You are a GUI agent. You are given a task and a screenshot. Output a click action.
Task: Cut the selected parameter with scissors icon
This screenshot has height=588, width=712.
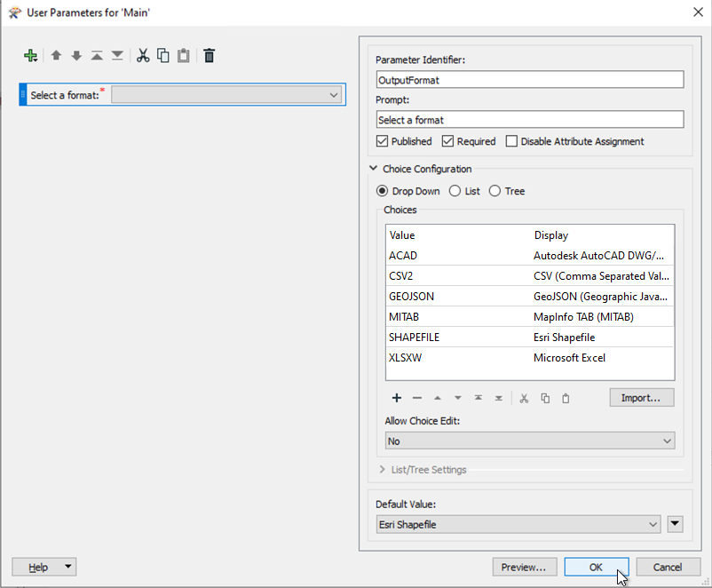[x=142, y=56]
